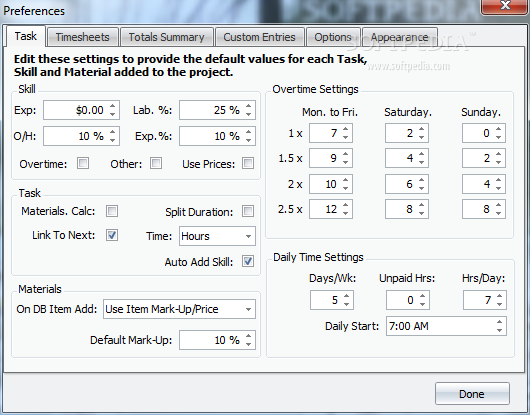Decrease the Lab. % spinner value
The height and width of the screenshot is (415, 530).
[x=248, y=114]
